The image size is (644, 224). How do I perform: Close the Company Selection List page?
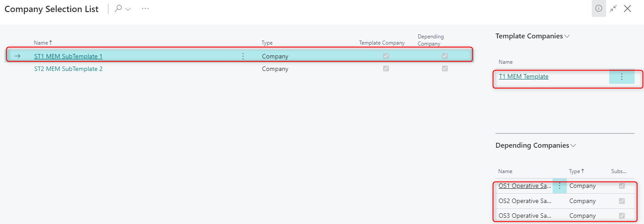tap(627, 8)
